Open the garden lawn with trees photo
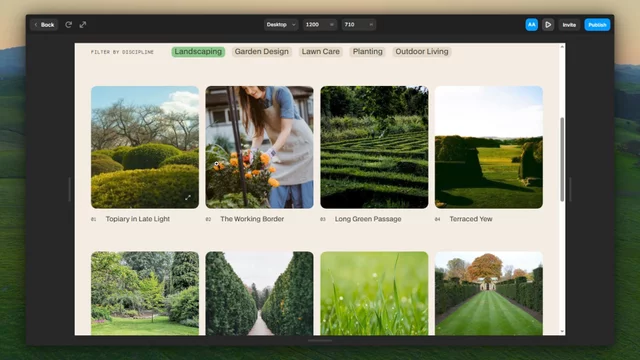This screenshot has height=360, width=640. (x=145, y=293)
